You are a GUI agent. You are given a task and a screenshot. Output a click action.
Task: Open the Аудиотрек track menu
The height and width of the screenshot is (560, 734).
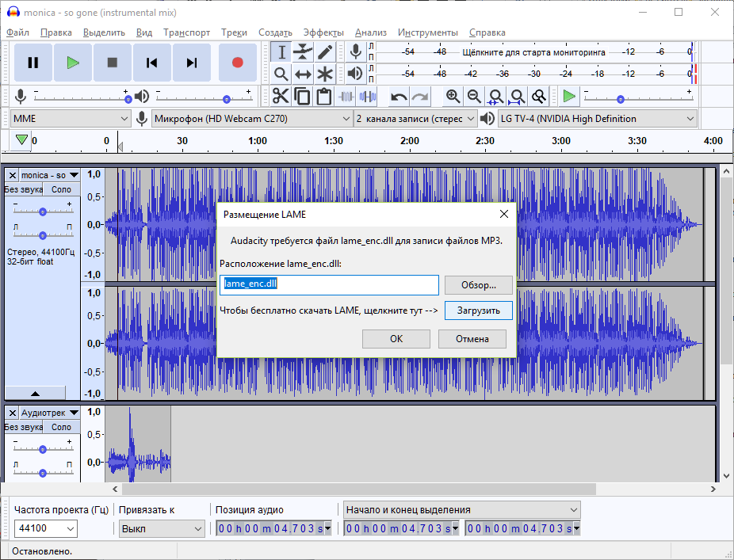click(x=50, y=413)
